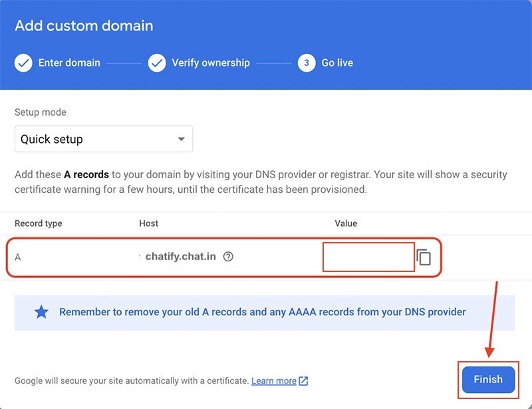
Task: Click the old A records reminder text
Action: point(263,312)
